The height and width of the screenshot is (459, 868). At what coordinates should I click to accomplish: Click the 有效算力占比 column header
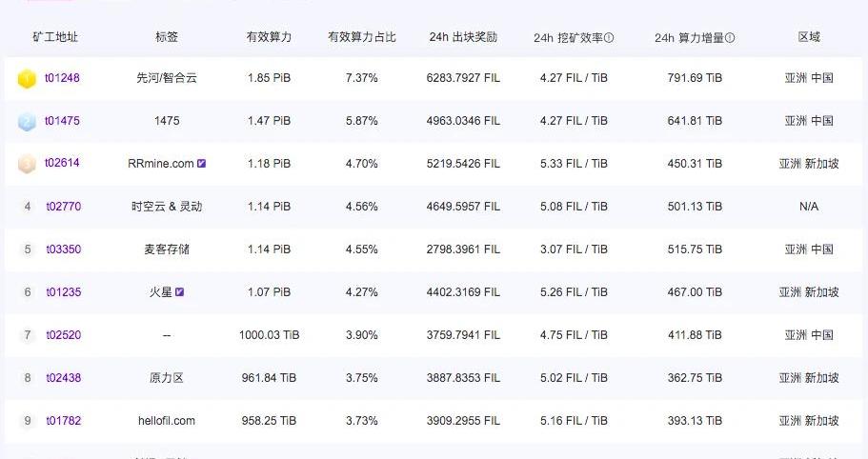pos(362,37)
